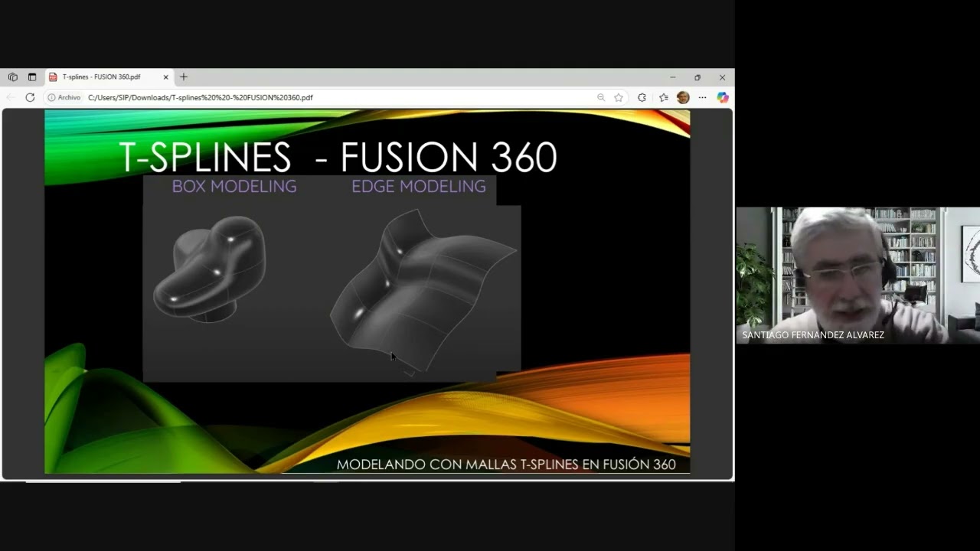This screenshot has width=980, height=551.
Task: Click the edge modeling surface image
Action: pyautogui.click(x=423, y=291)
